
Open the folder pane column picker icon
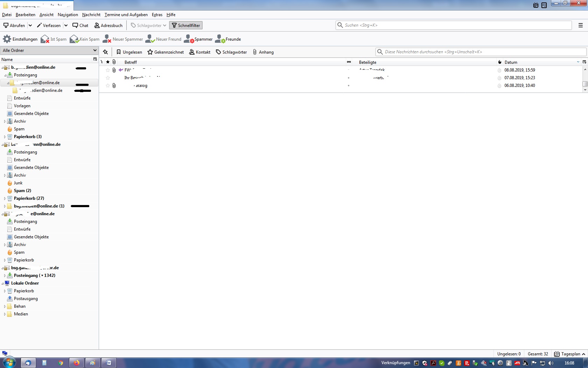pos(95,59)
